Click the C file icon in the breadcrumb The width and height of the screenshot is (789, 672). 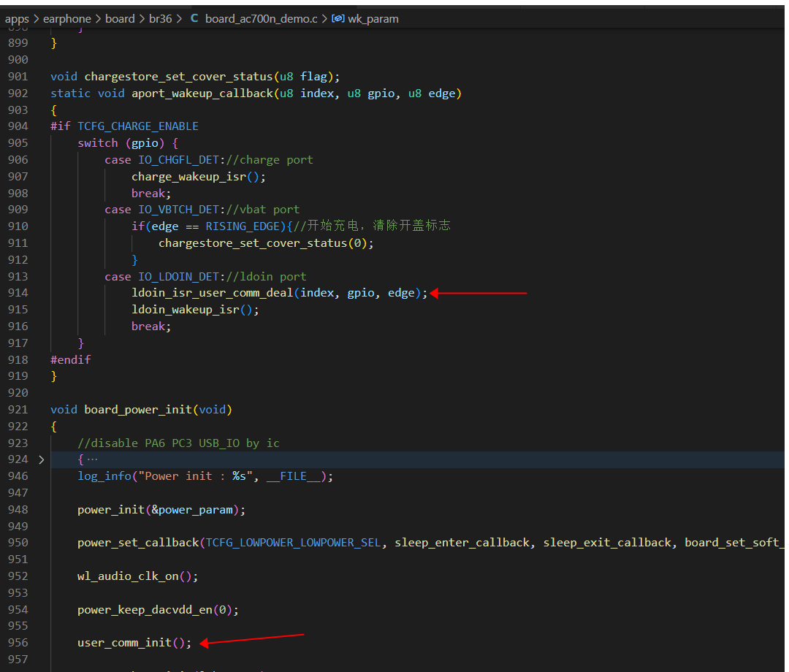click(x=194, y=18)
